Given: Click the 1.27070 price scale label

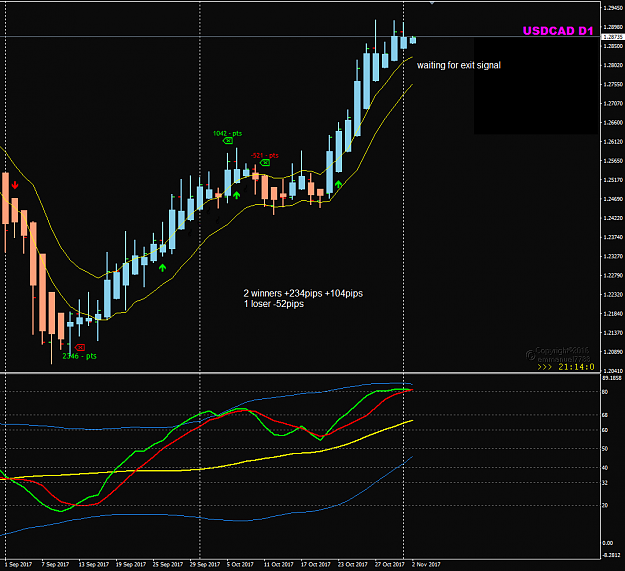Looking at the screenshot, I should point(613,104).
